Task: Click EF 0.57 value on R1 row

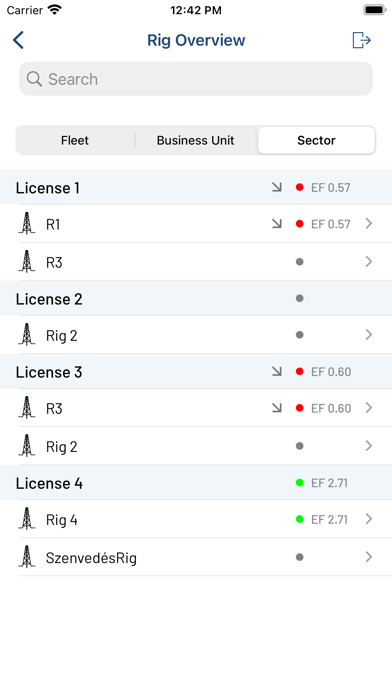Action: pos(331,224)
